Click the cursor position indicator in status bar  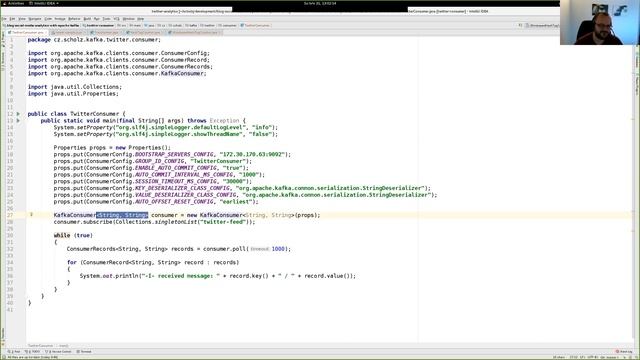coord(574,357)
